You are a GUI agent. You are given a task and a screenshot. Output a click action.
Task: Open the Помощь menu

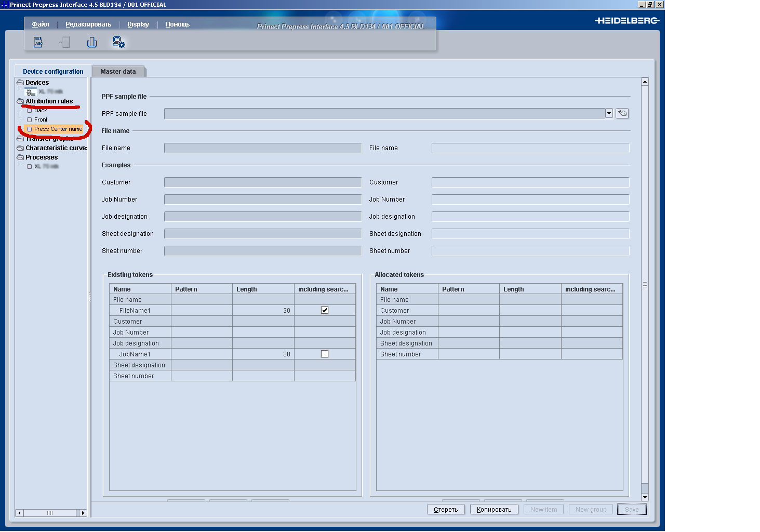(x=178, y=24)
